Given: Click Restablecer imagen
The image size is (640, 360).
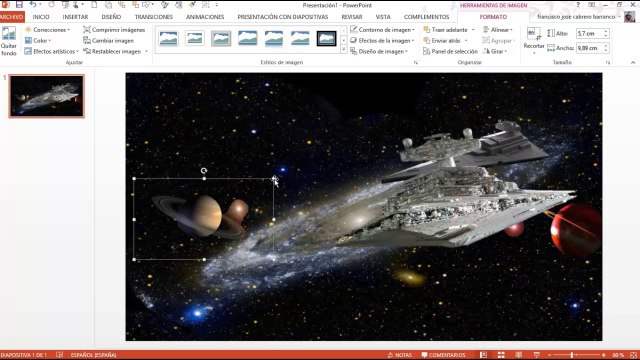Looking at the screenshot, I should click(112, 51).
